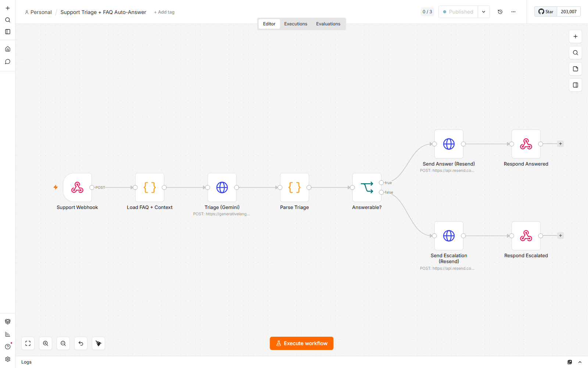Open chat from the sidebar bubble icon

click(x=8, y=61)
